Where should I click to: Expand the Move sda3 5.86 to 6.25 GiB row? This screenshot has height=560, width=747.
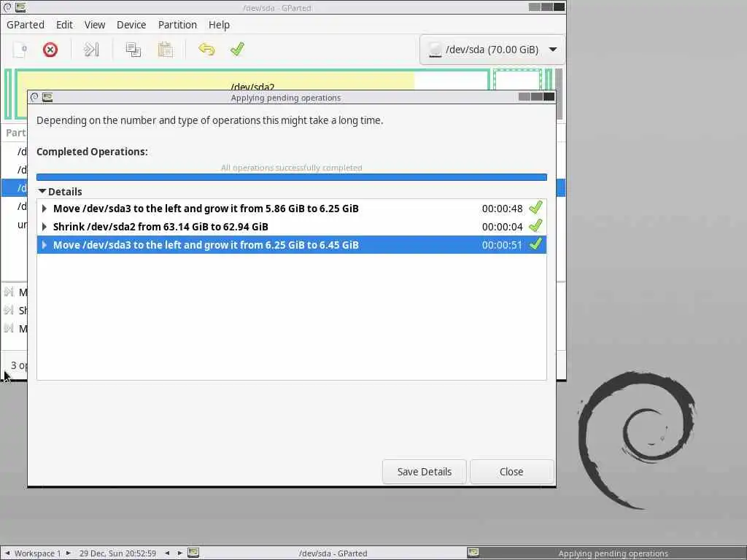[44, 209]
